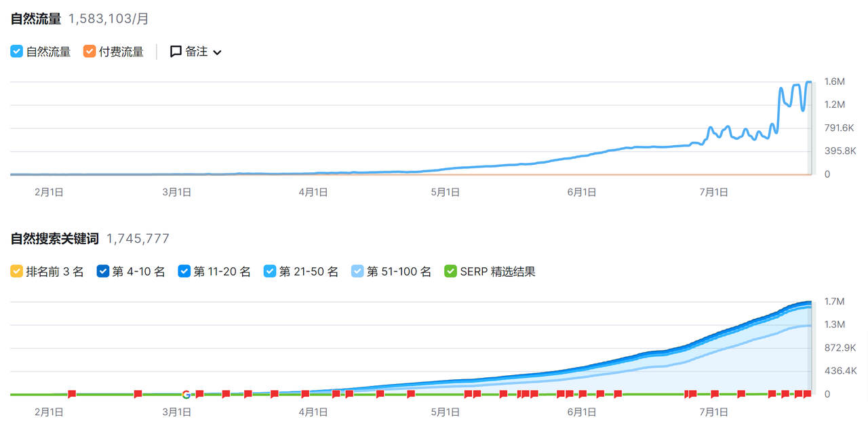Uncheck the SERP 精选结果 checkbox

450,271
